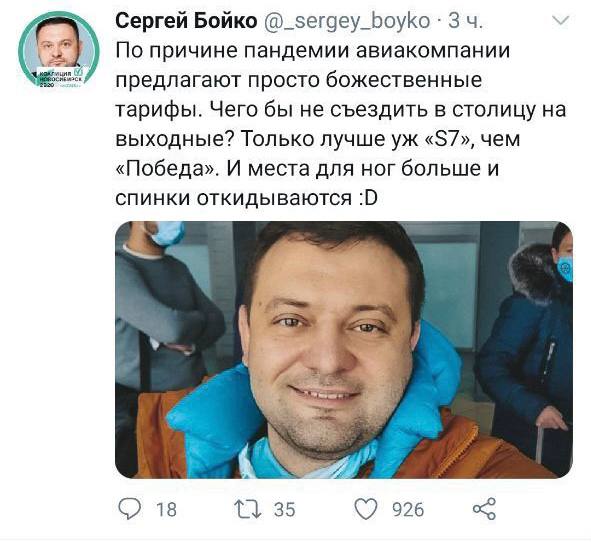
Task: Open Сергей Бойко profile avatar
Action: coord(58,50)
